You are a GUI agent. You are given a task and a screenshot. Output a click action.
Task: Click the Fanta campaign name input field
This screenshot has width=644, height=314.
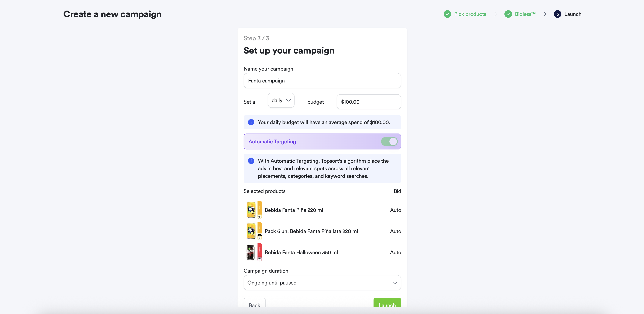[x=322, y=81]
